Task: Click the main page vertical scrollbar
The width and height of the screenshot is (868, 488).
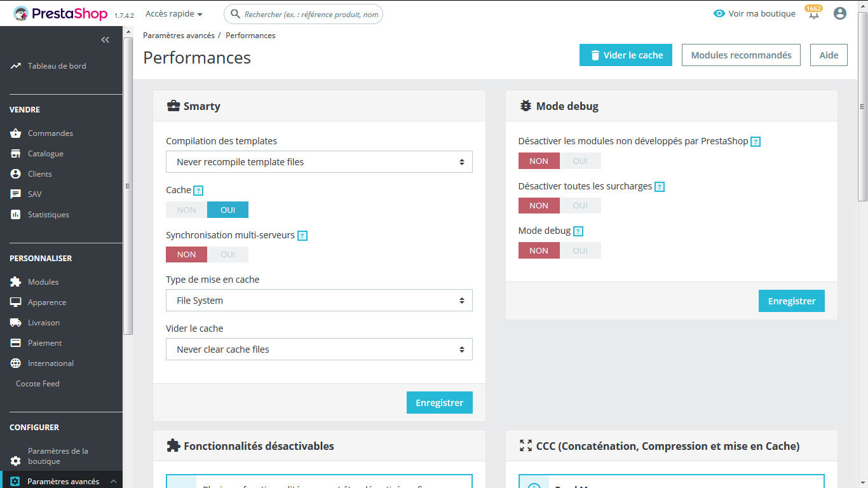Action: [x=862, y=105]
